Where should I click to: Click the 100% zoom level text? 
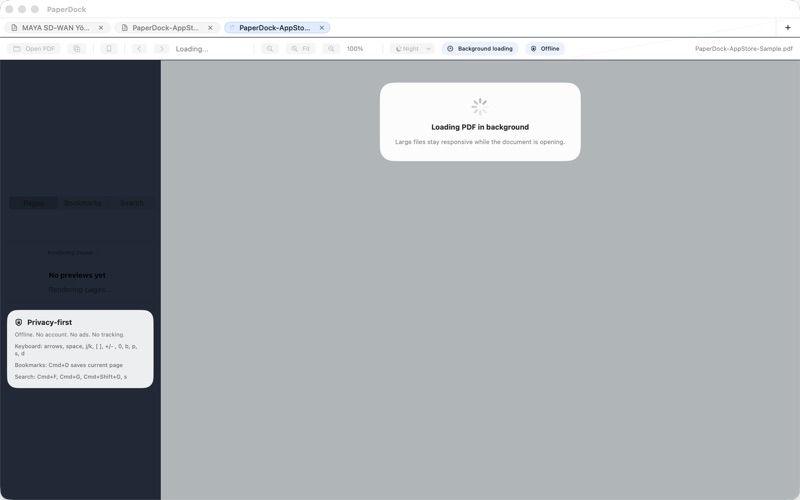tap(355, 48)
